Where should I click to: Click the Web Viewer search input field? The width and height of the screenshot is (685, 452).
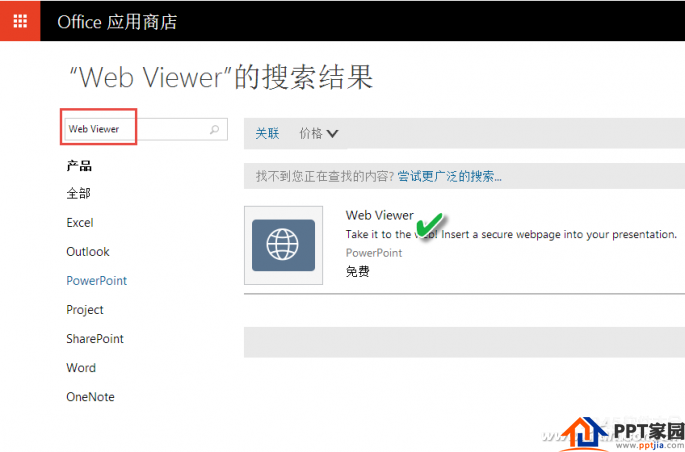point(146,129)
